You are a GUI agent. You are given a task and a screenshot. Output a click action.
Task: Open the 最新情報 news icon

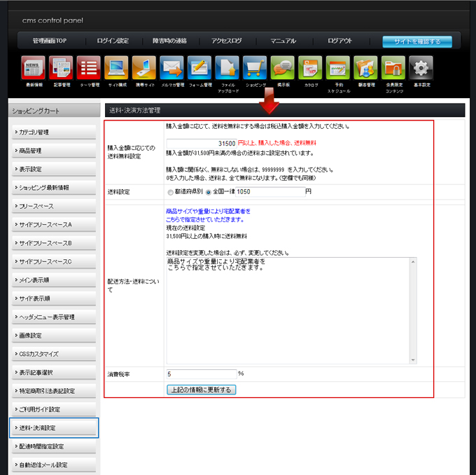click(x=34, y=69)
